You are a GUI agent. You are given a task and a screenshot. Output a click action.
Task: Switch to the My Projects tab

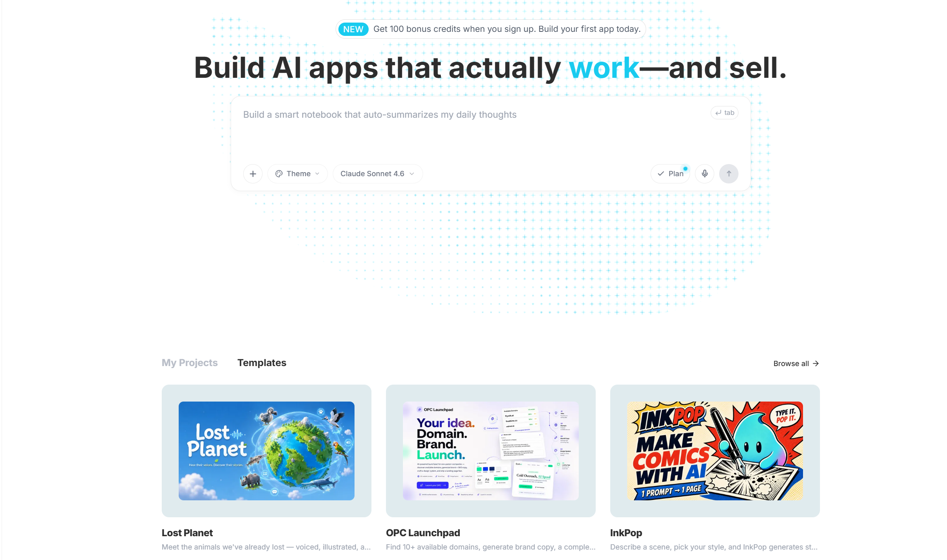[190, 363]
